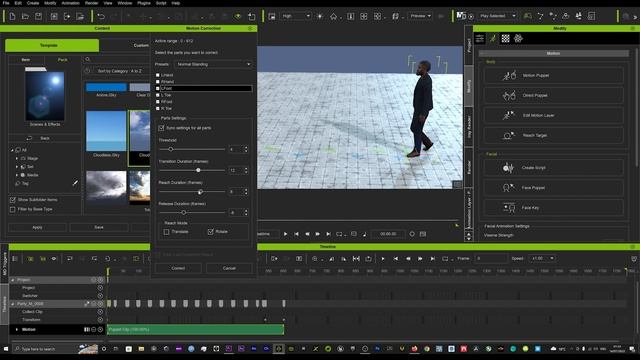Click the Home camera view icon
The width and height of the screenshot is (640, 360).
[333, 16]
